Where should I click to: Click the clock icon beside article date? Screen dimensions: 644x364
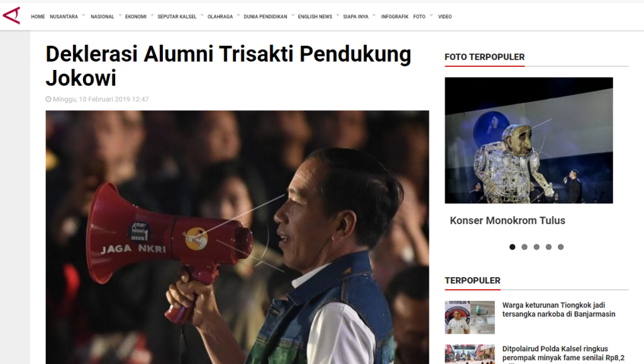pyautogui.click(x=48, y=99)
